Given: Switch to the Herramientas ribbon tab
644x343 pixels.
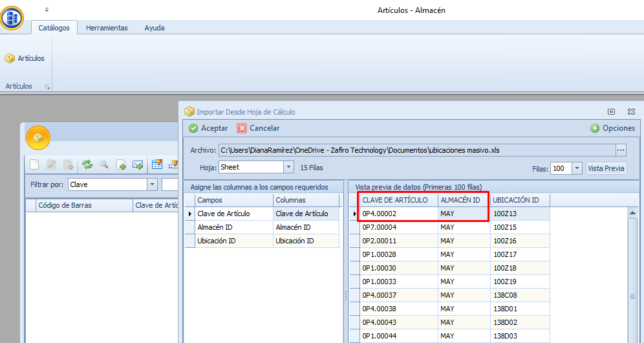Looking at the screenshot, I should click(x=107, y=28).
